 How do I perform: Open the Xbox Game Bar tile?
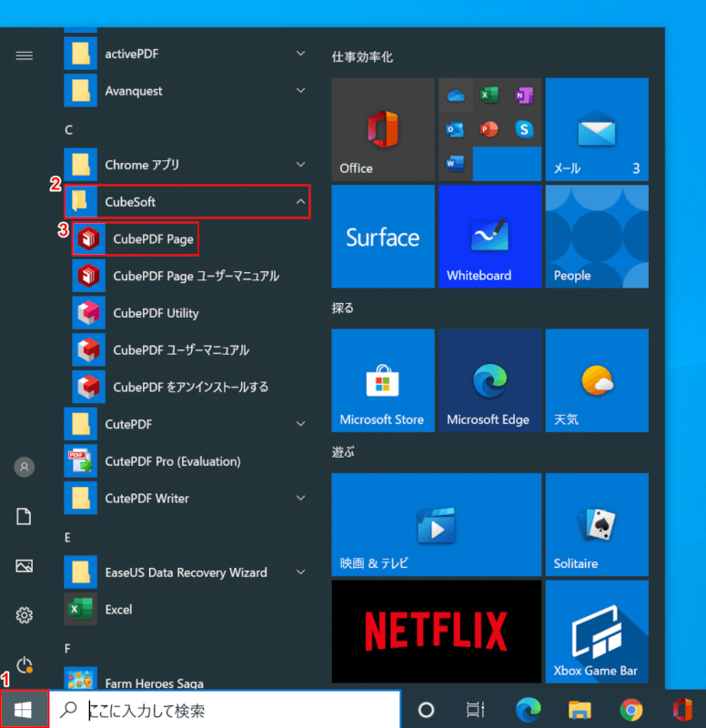click(x=597, y=632)
